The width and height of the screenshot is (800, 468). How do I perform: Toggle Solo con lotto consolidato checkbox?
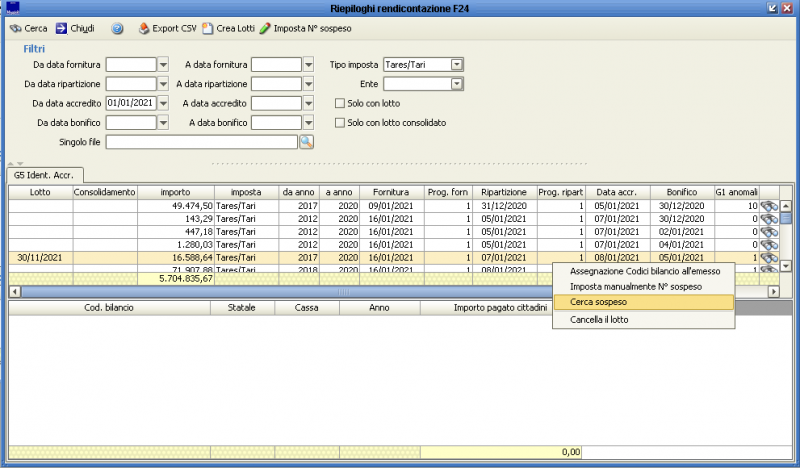coord(340,123)
